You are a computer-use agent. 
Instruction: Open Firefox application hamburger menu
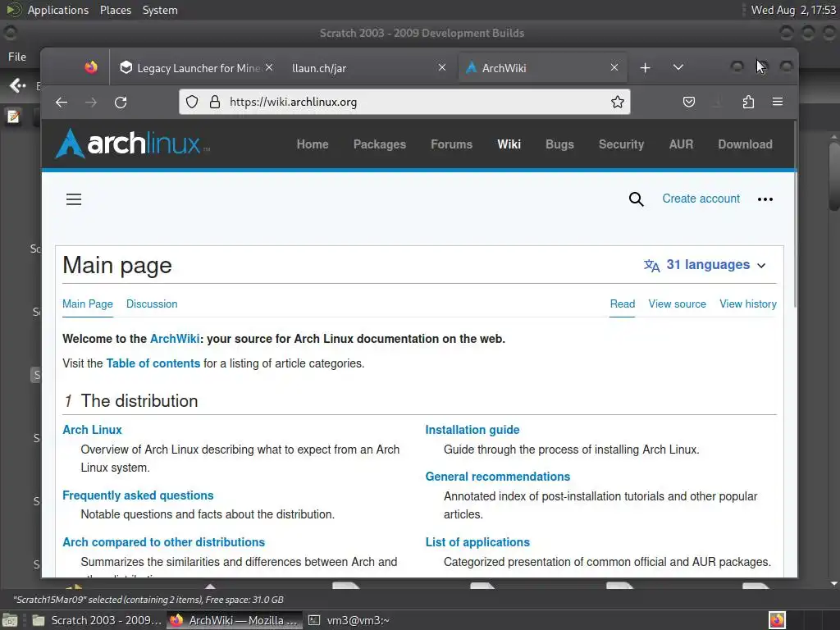tap(778, 102)
